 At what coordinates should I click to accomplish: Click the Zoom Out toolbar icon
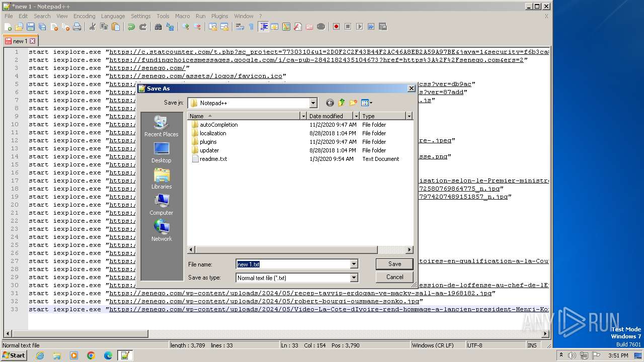click(x=197, y=27)
